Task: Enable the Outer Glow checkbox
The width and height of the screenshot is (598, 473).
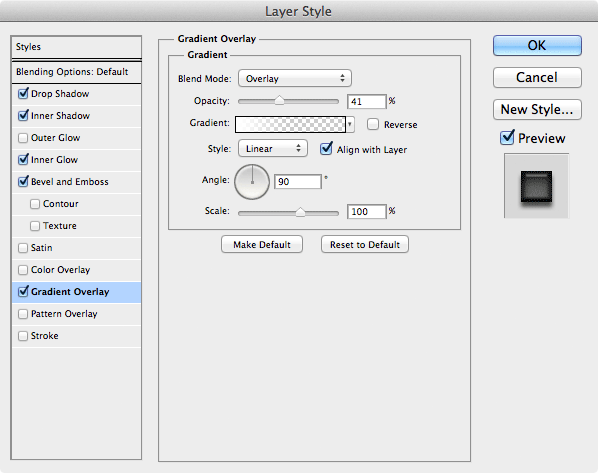Action: coord(23,138)
